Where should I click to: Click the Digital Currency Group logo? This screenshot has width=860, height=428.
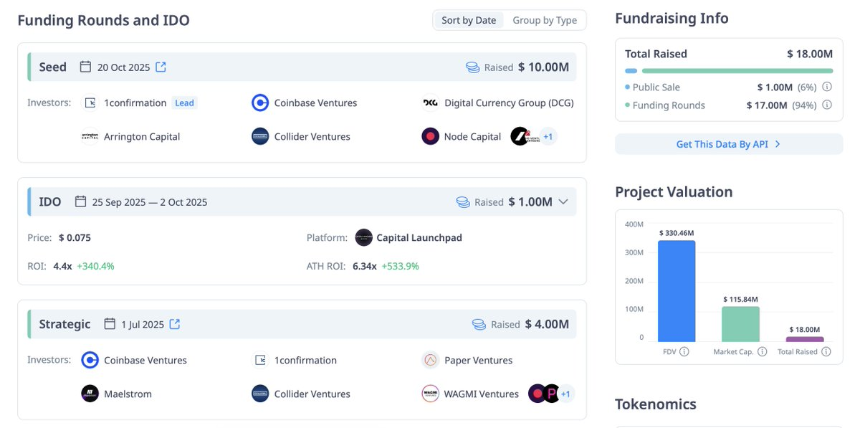pyautogui.click(x=431, y=103)
